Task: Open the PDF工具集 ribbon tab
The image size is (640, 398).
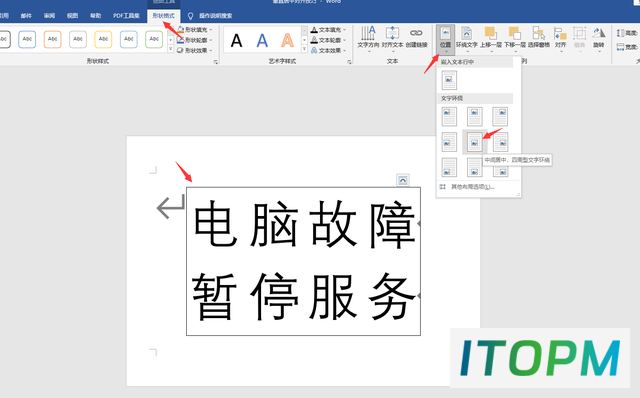Action: 126,16
